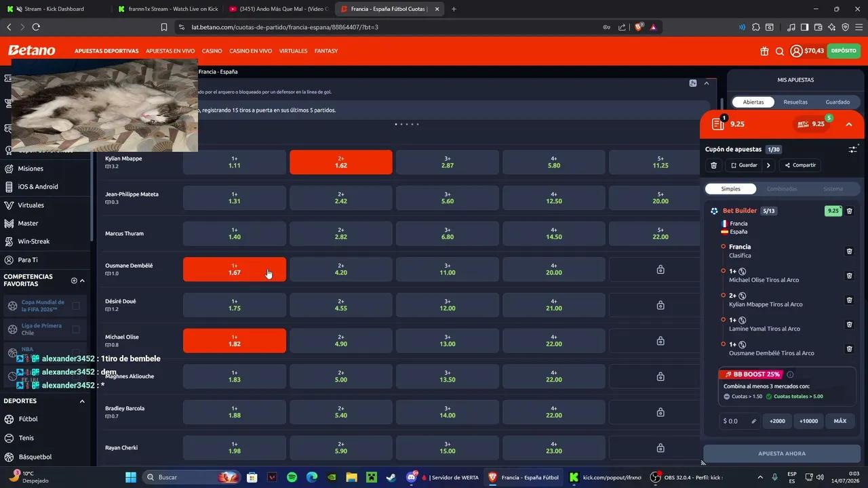Click Compartir bet slip button
The height and width of the screenshot is (488, 868).
pyautogui.click(x=800, y=165)
